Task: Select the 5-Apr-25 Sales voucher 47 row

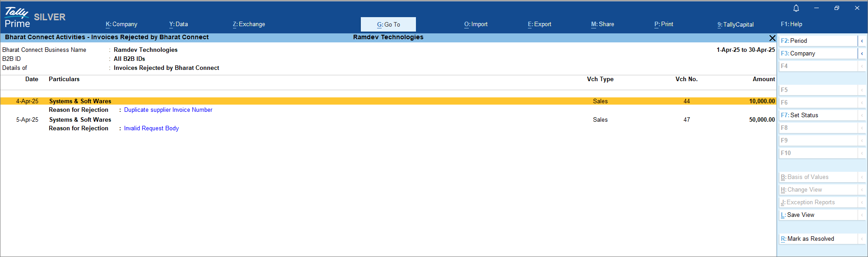Action: 387,120
